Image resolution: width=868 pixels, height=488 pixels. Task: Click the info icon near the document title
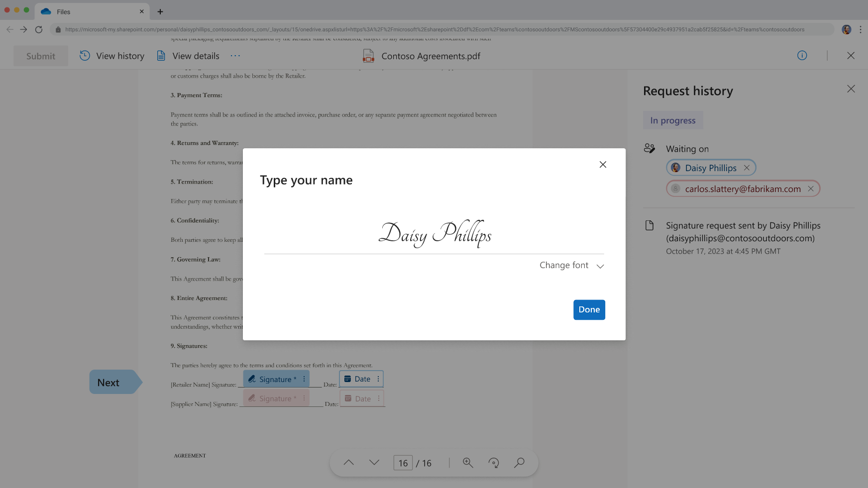pos(802,56)
